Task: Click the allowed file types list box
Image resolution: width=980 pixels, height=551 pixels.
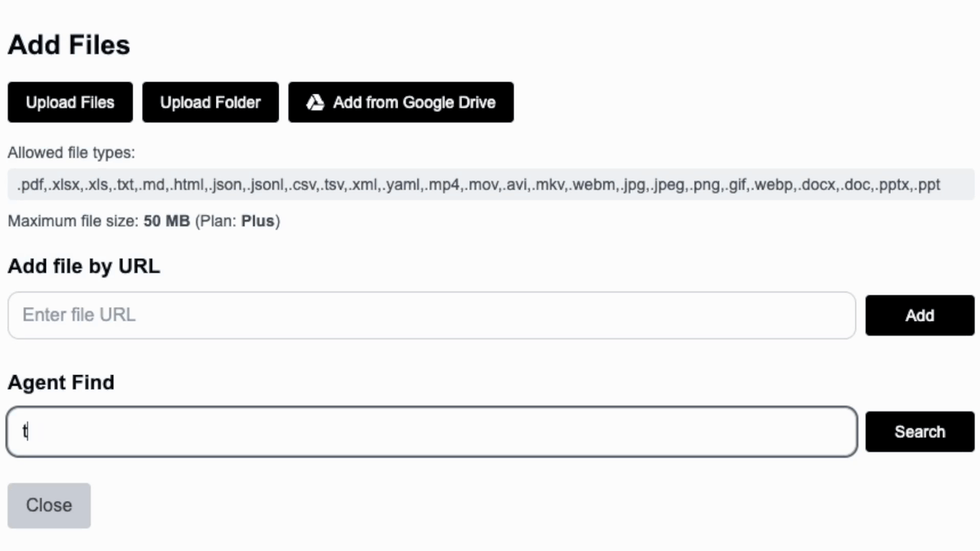Action: [x=491, y=184]
